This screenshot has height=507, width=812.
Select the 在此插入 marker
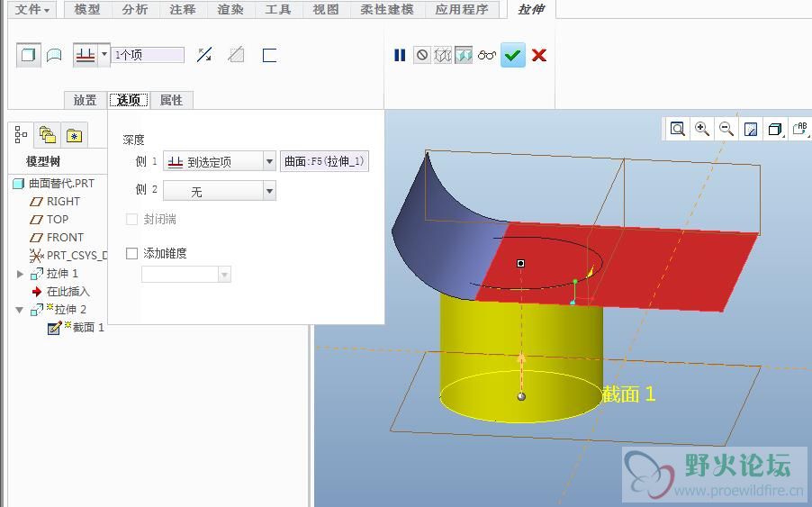point(60,292)
